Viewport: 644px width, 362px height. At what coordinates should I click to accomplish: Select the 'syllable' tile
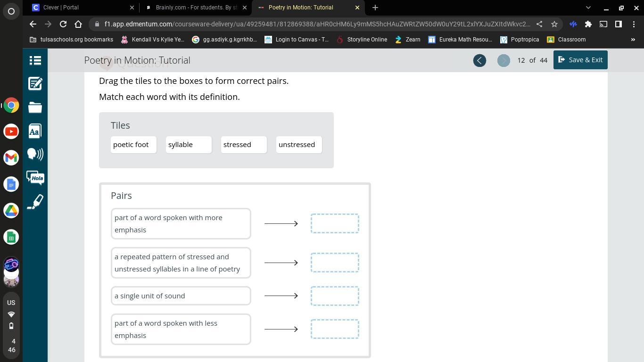tap(189, 145)
